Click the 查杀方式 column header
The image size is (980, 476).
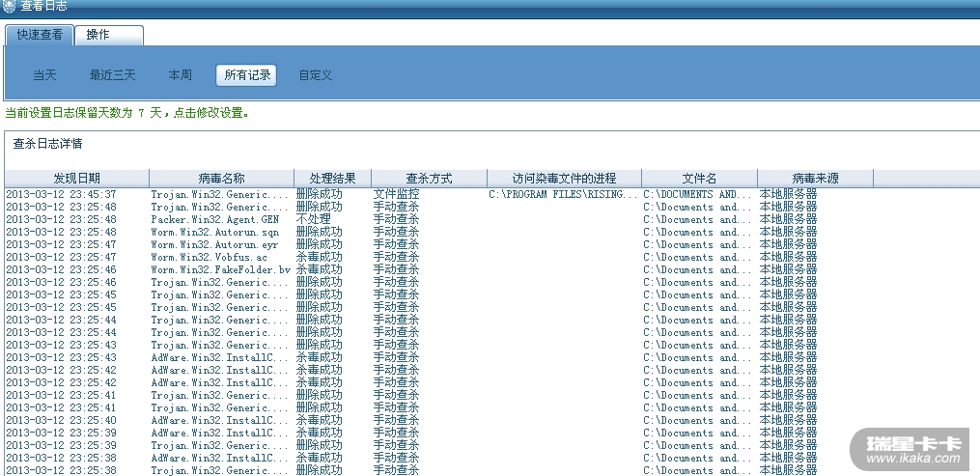point(429,178)
